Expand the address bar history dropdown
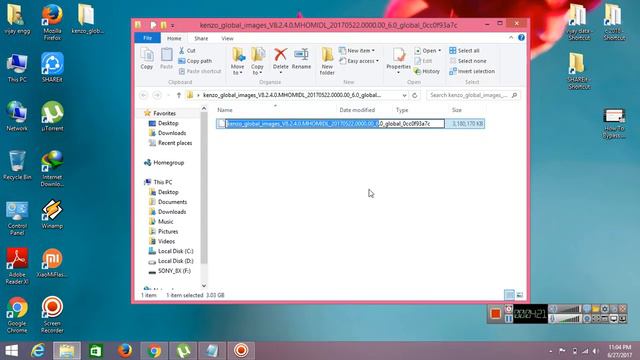Image resolution: width=640 pixels, height=360 pixels. click(404, 95)
